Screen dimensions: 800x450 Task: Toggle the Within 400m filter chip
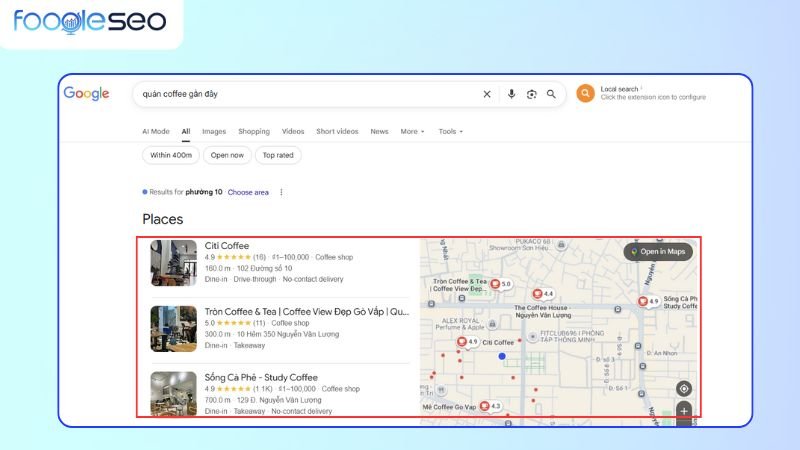[170, 155]
